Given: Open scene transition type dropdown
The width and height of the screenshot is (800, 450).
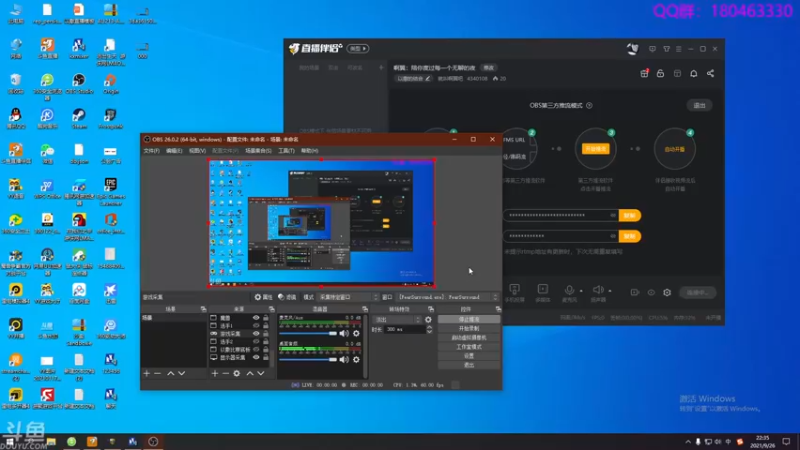Looking at the screenshot, I should tap(396, 320).
